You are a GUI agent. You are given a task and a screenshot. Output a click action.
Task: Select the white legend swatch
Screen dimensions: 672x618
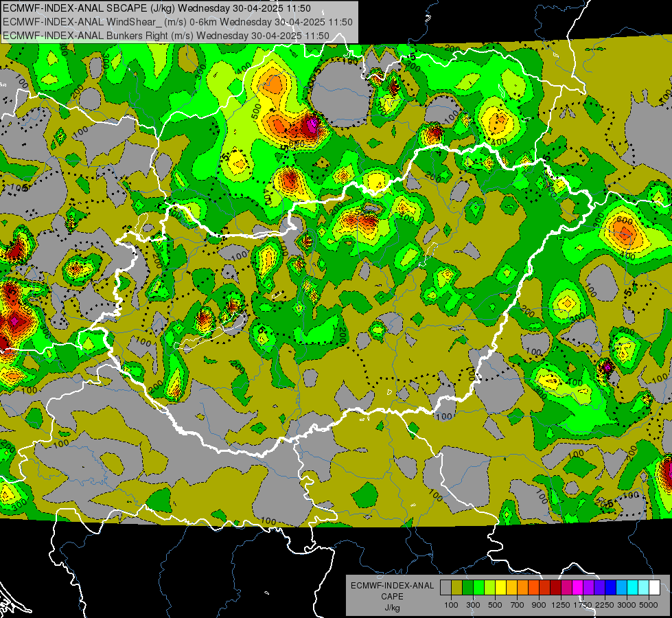(x=654, y=588)
